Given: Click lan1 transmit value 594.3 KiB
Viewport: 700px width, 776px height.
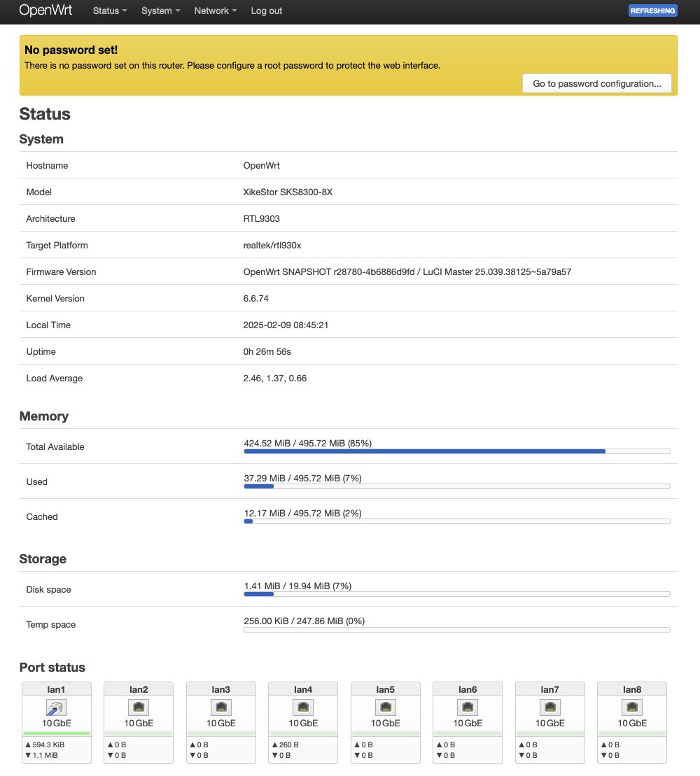Looking at the screenshot, I should pos(48,745).
